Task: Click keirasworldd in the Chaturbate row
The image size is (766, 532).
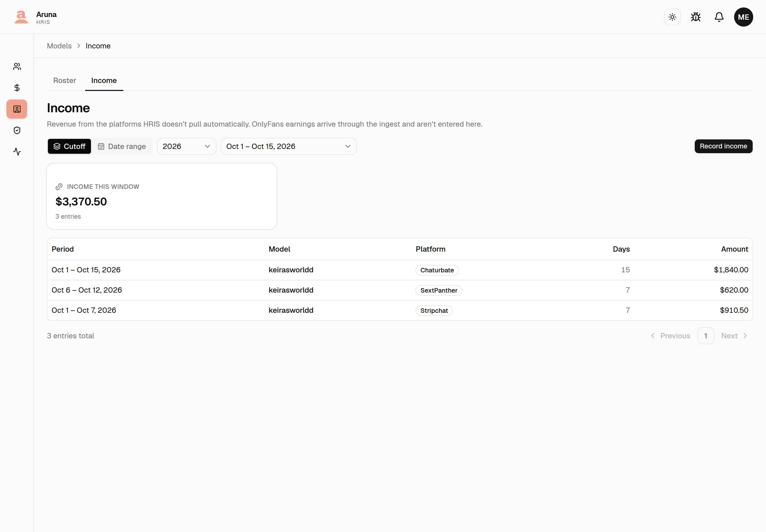Action: tap(291, 270)
